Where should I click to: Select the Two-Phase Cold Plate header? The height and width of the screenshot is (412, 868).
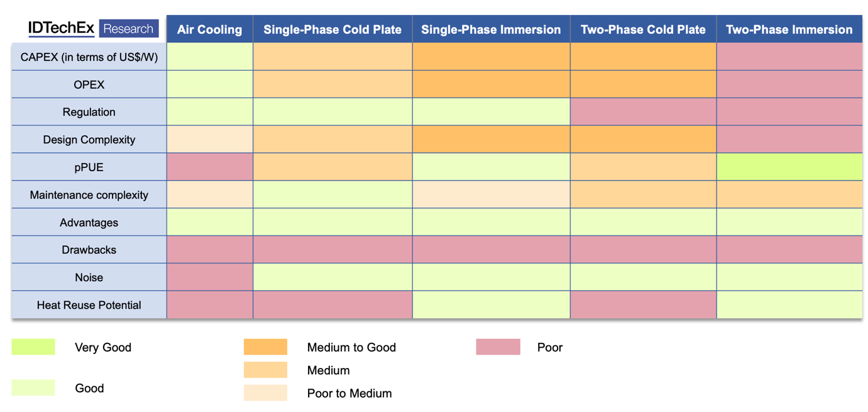point(643,30)
